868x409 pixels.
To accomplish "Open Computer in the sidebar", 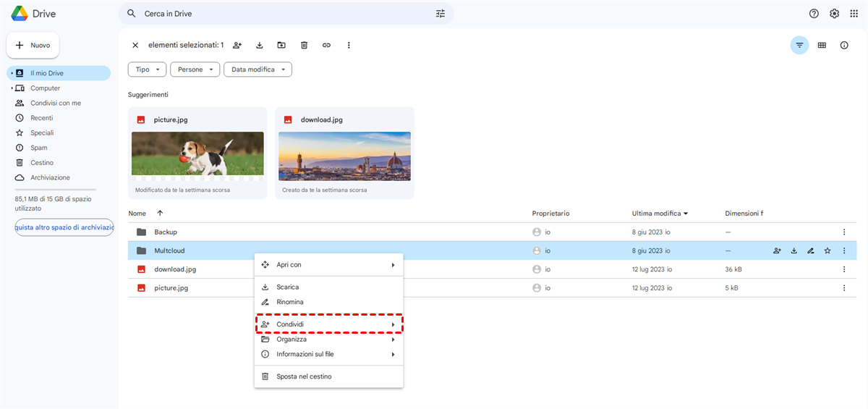I will (46, 88).
